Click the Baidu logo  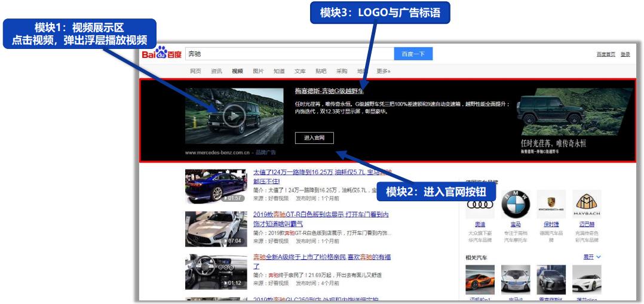[x=161, y=54]
